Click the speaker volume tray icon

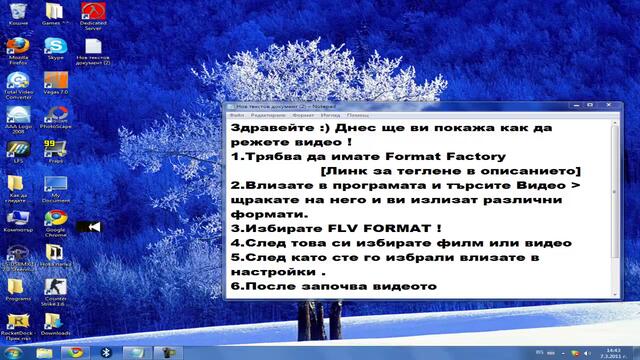click(587, 353)
